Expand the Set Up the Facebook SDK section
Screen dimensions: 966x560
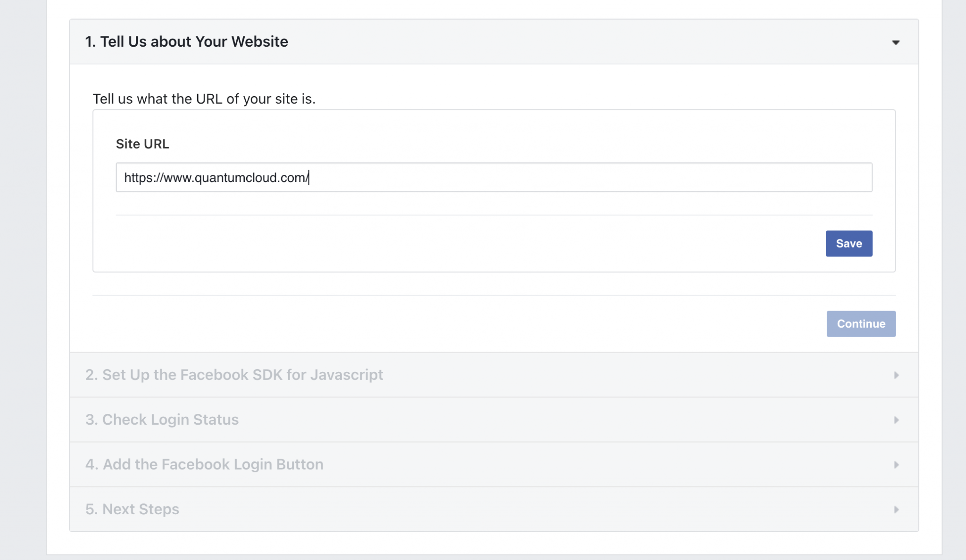pyautogui.click(x=234, y=375)
